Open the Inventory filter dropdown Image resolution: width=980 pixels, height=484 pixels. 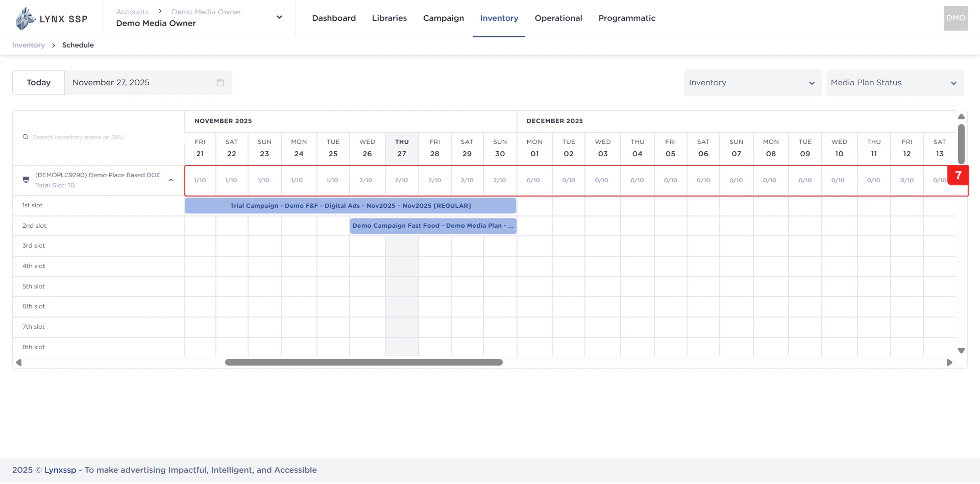point(752,82)
